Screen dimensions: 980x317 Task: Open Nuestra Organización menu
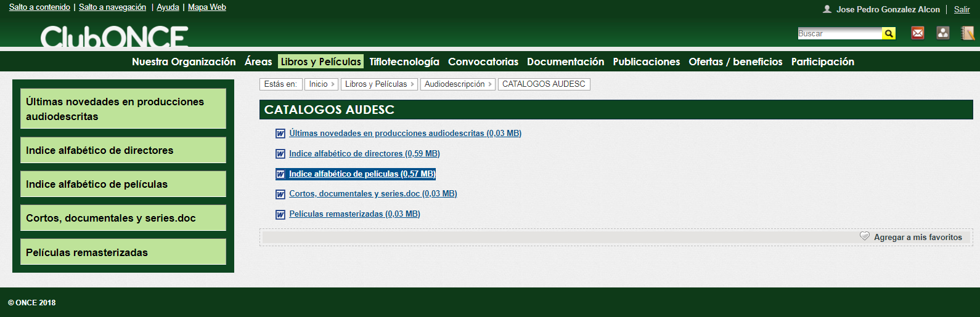[184, 62]
